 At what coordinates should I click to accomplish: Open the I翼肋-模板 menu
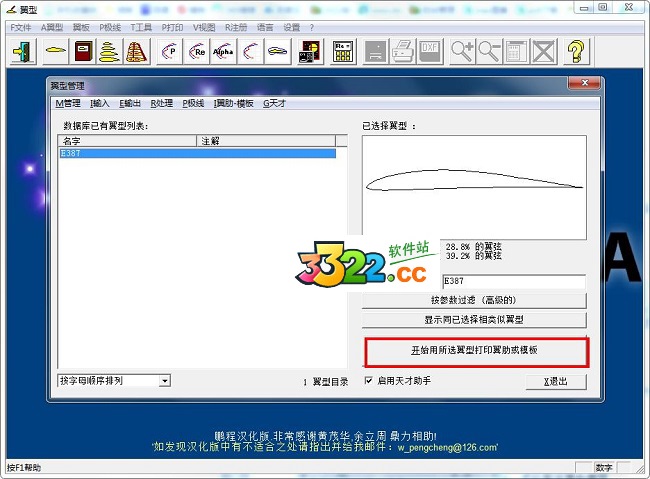233,103
